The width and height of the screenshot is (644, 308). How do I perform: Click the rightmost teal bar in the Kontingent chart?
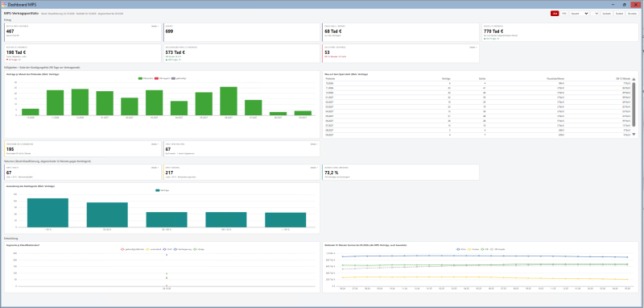pos(286,219)
